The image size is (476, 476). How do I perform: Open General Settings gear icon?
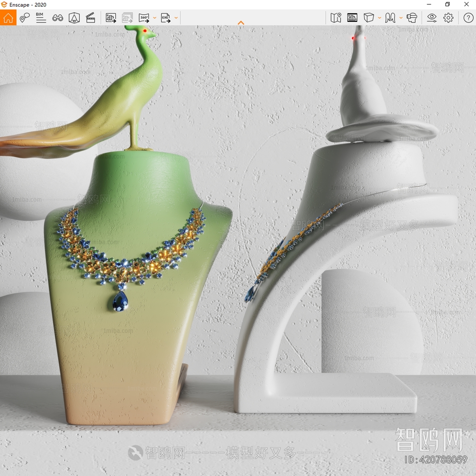[x=448, y=18]
